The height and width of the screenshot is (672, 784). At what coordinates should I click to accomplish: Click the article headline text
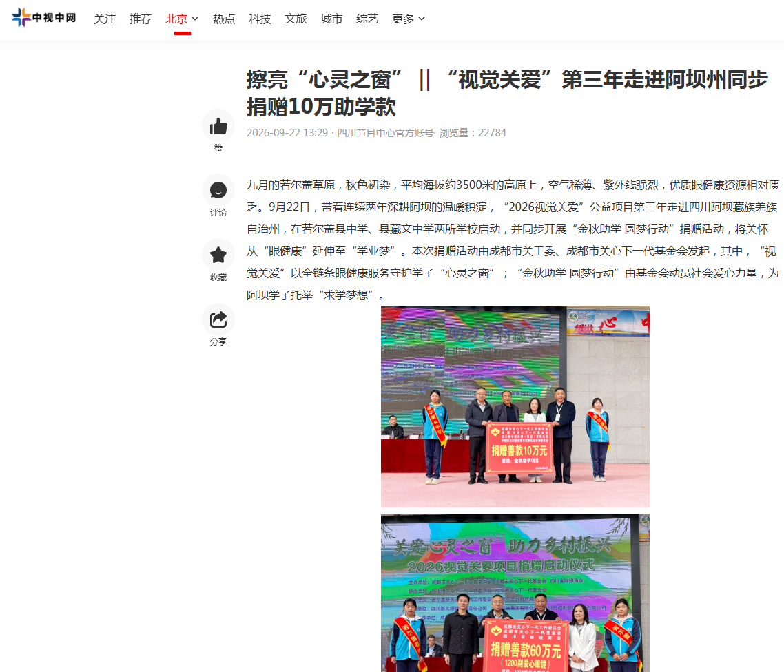tap(507, 93)
